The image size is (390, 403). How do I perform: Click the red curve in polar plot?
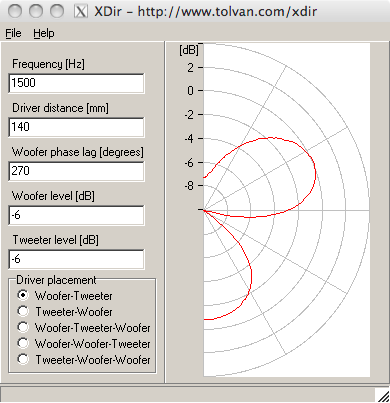(315, 173)
